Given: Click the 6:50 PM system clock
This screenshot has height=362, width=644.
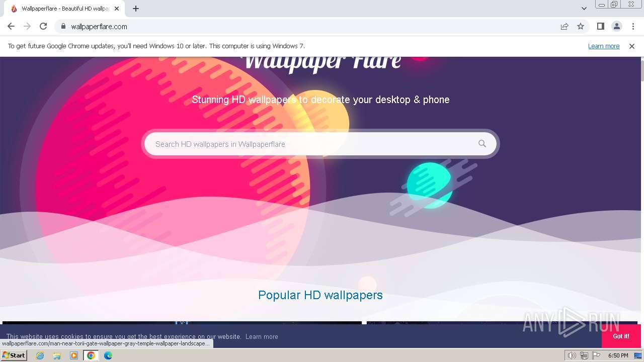Looking at the screenshot, I should point(618,355).
